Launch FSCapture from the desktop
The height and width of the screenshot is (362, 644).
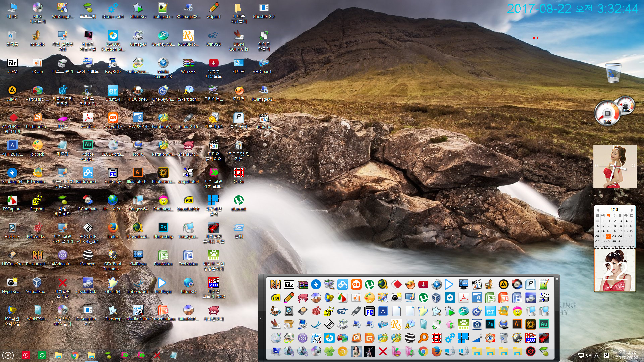(12, 203)
